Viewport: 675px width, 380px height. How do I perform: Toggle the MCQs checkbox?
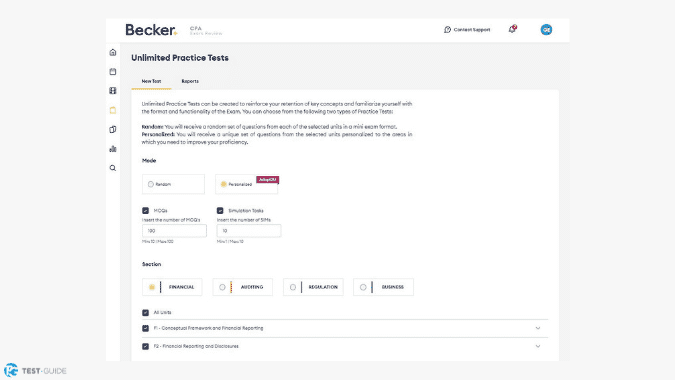[x=146, y=210]
